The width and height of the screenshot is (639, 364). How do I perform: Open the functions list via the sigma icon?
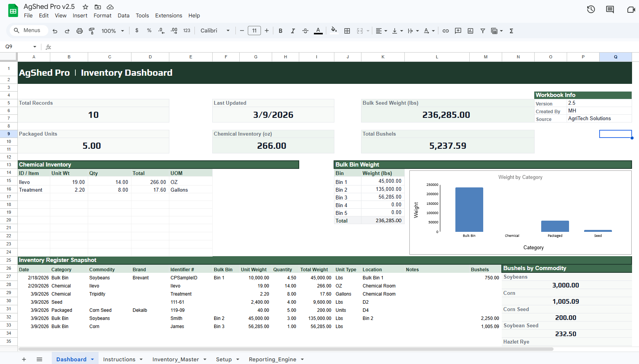pyautogui.click(x=511, y=31)
